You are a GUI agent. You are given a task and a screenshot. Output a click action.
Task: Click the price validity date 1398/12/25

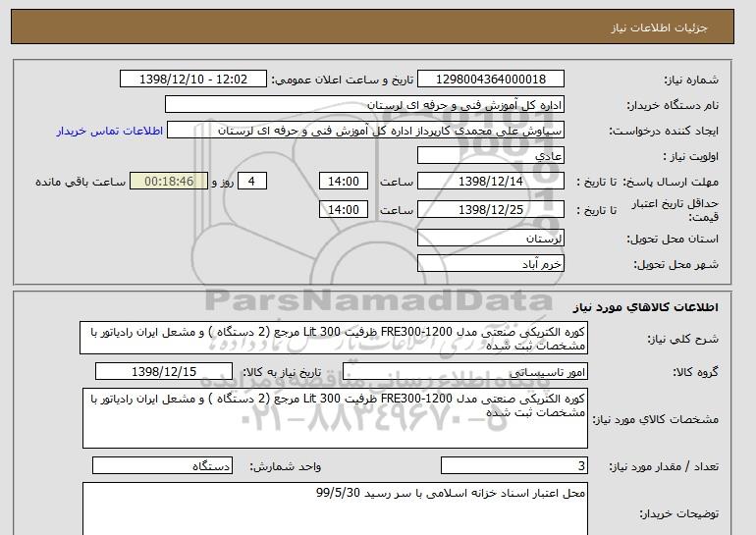(490, 210)
